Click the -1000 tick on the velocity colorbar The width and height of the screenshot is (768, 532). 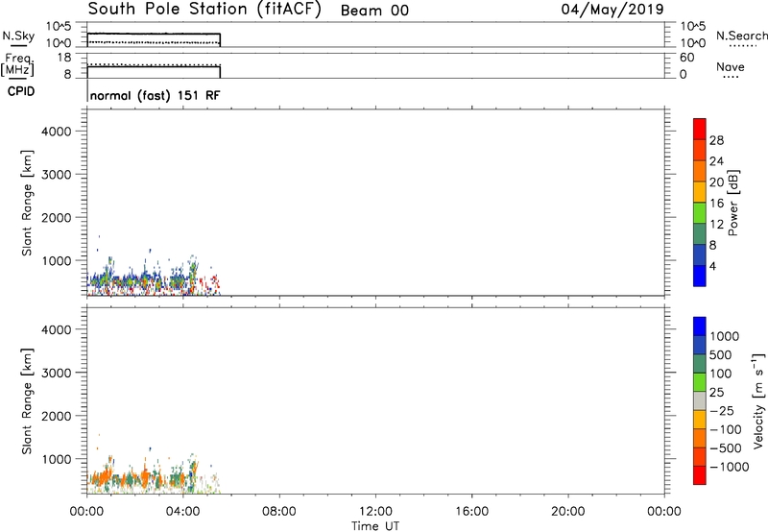tap(729, 467)
